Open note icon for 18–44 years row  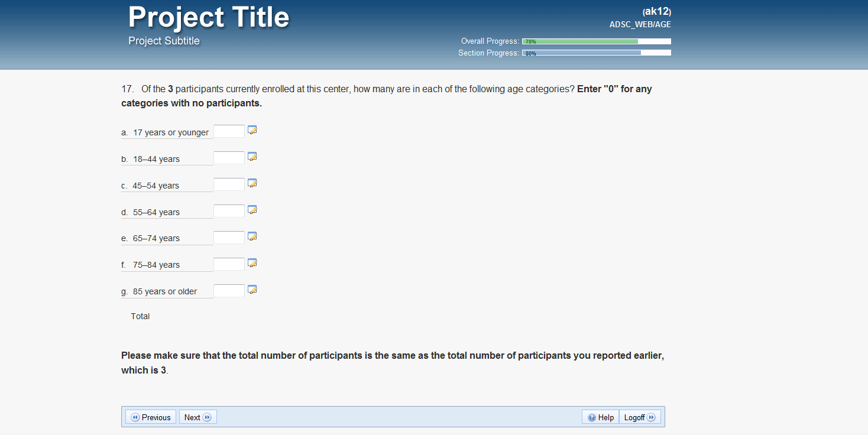(x=252, y=157)
